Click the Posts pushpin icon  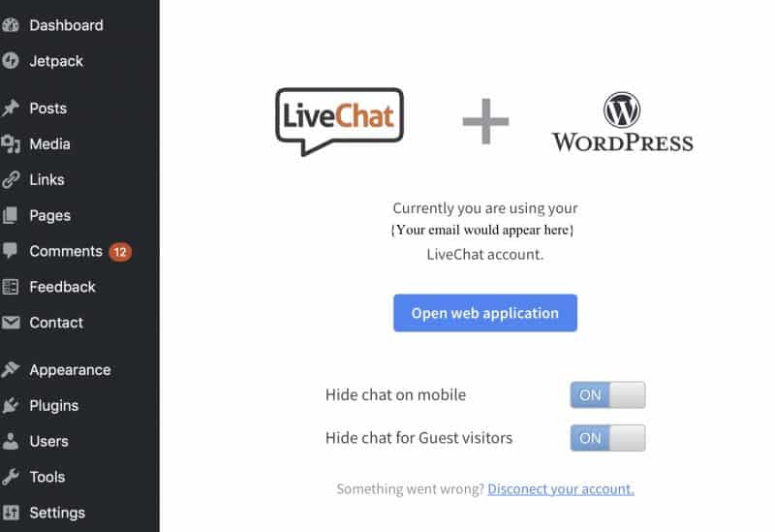coord(10,108)
